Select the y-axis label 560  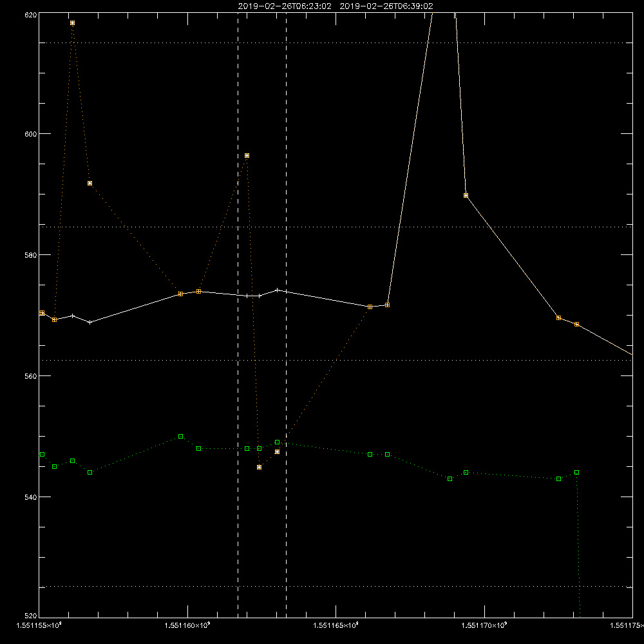[31, 376]
